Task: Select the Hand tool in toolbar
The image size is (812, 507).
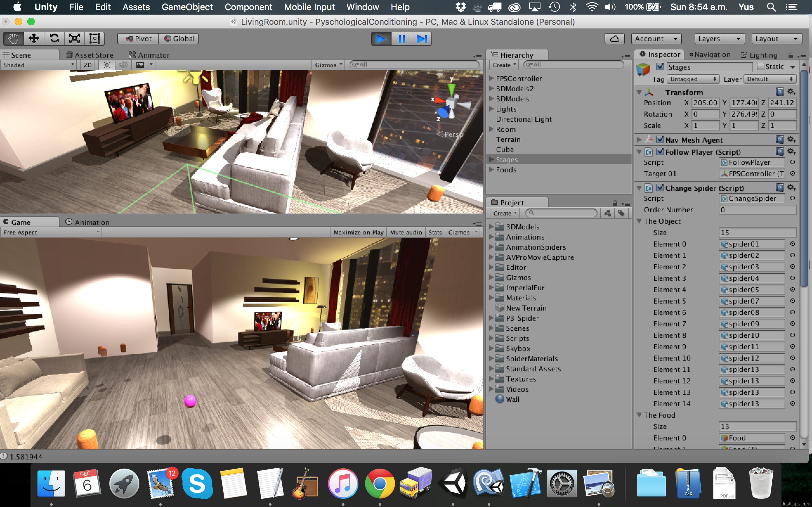Action: [13, 39]
